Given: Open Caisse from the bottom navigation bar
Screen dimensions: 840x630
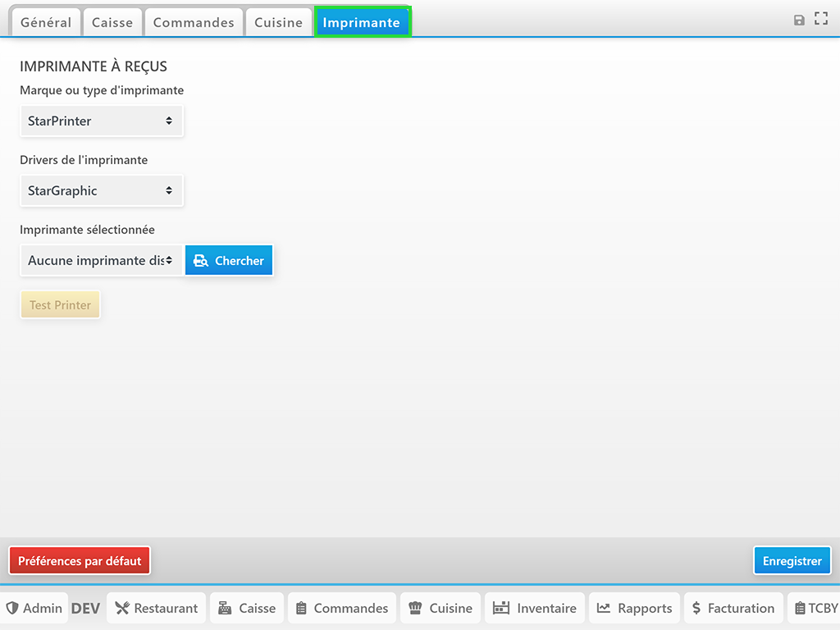Looking at the screenshot, I should 247,608.
